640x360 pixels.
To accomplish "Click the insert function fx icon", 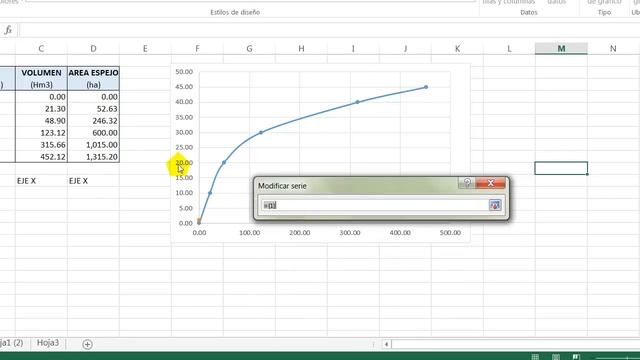I will pos(8,30).
